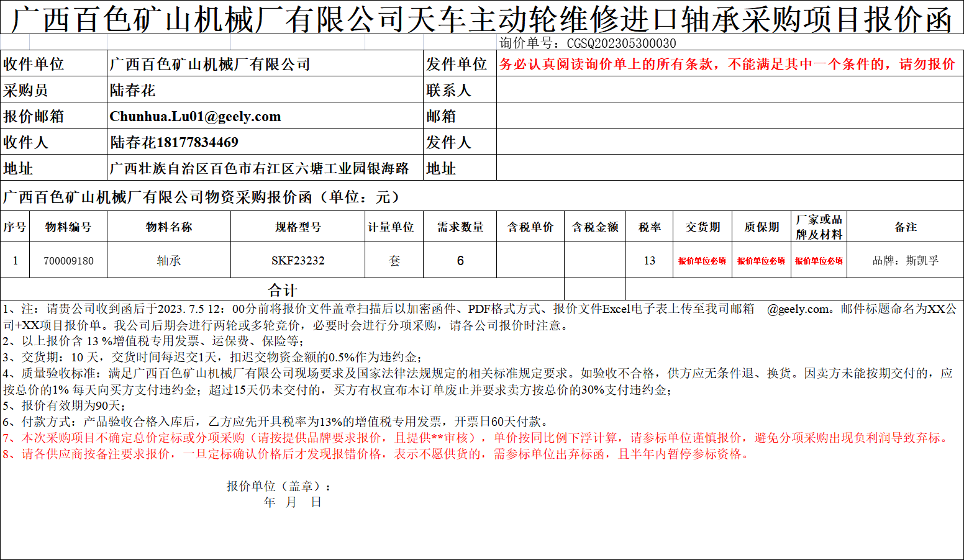Click red note 7 about 分项采购
This screenshot has width=964, height=560.
coord(477,438)
